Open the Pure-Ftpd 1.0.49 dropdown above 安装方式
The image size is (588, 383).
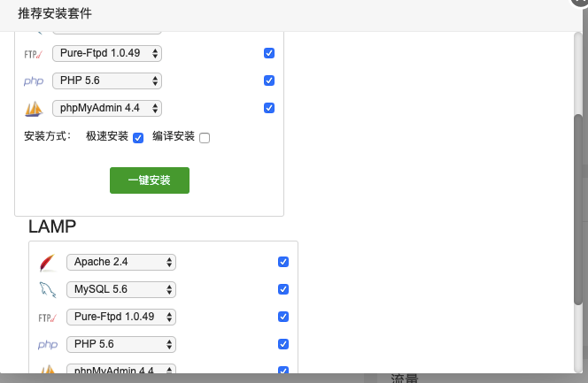click(x=107, y=53)
